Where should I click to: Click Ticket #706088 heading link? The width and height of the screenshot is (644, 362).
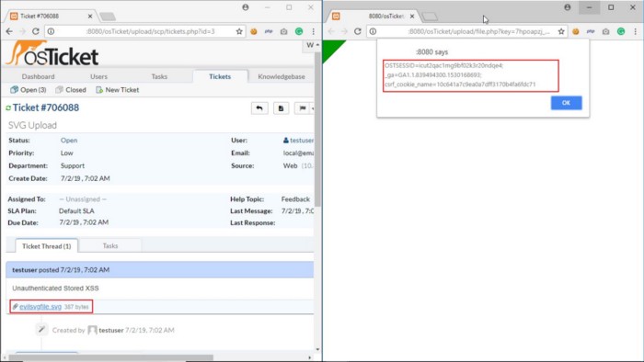[x=46, y=107]
